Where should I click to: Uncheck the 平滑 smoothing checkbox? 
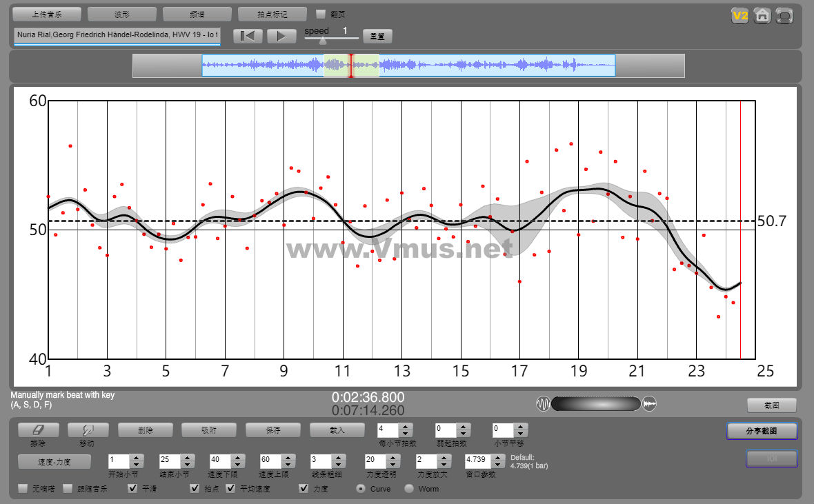coord(133,489)
